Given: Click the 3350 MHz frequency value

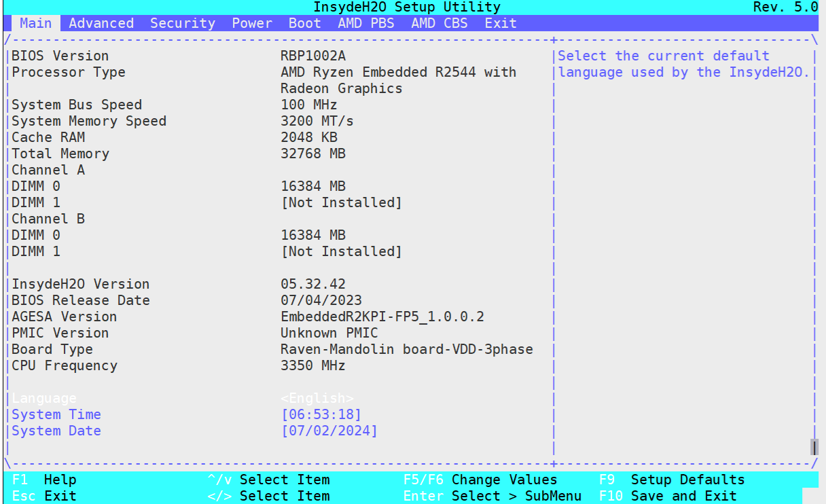Looking at the screenshot, I should click(x=313, y=365).
